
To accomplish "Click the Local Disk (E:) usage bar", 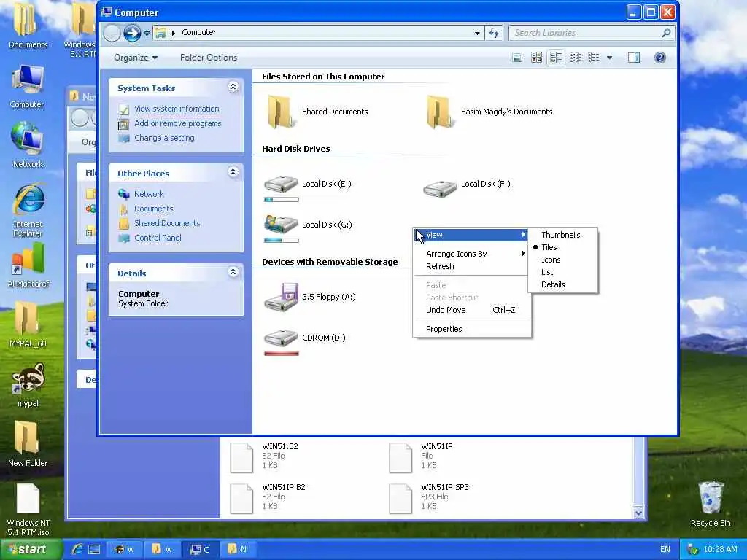I will [x=281, y=200].
